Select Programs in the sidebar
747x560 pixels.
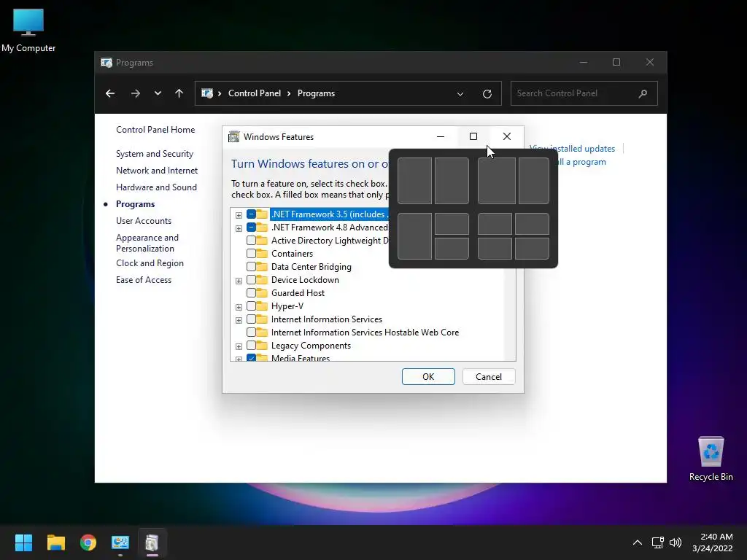point(135,204)
